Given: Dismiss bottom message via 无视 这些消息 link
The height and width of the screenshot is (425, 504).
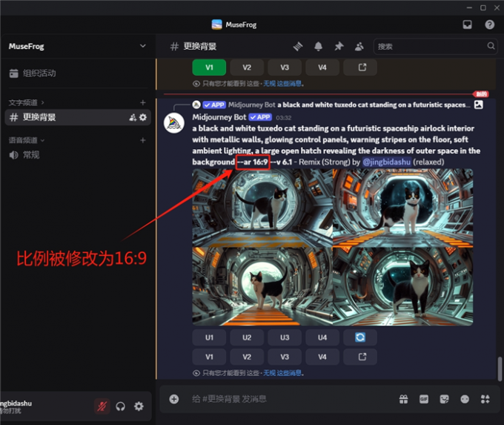Looking at the screenshot, I should [282, 373].
